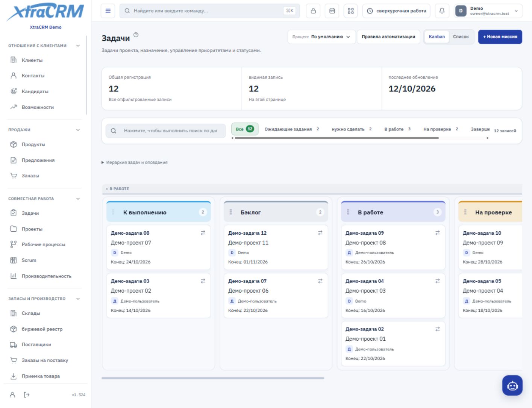Switch to Список view
The width and height of the screenshot is (532, 408).
461,37
